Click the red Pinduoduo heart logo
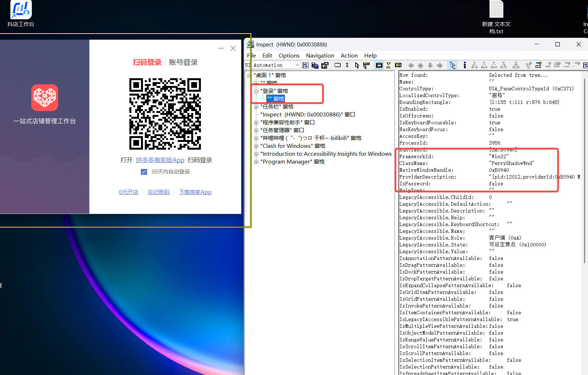 (45, 97)
